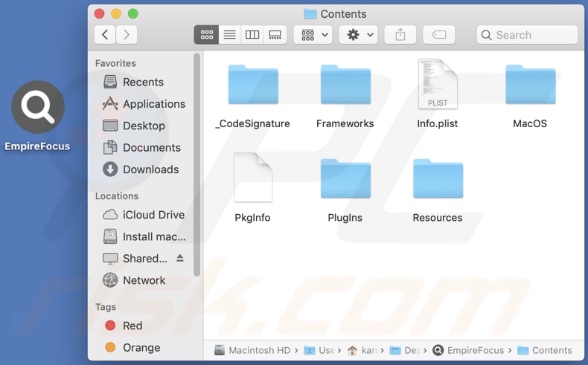The image size is (588, 365).
Task: Click the Tags section header
Action: pyautogui.click(x=106, y=307)
